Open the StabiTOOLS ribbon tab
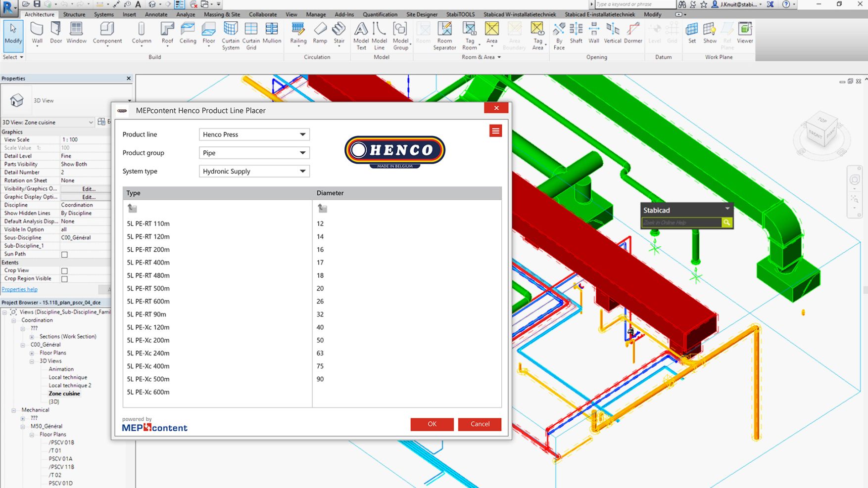868x488 pixels. 461,14
